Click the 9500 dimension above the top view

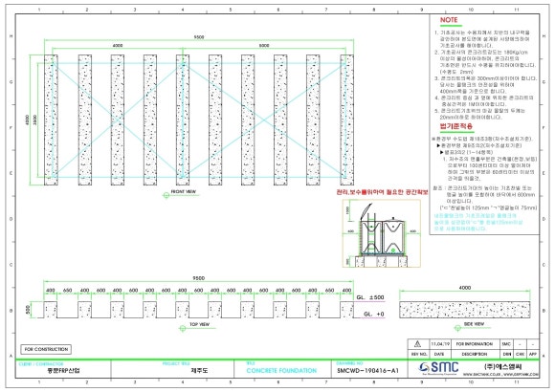pyautogui.click(x=198, y=278)
